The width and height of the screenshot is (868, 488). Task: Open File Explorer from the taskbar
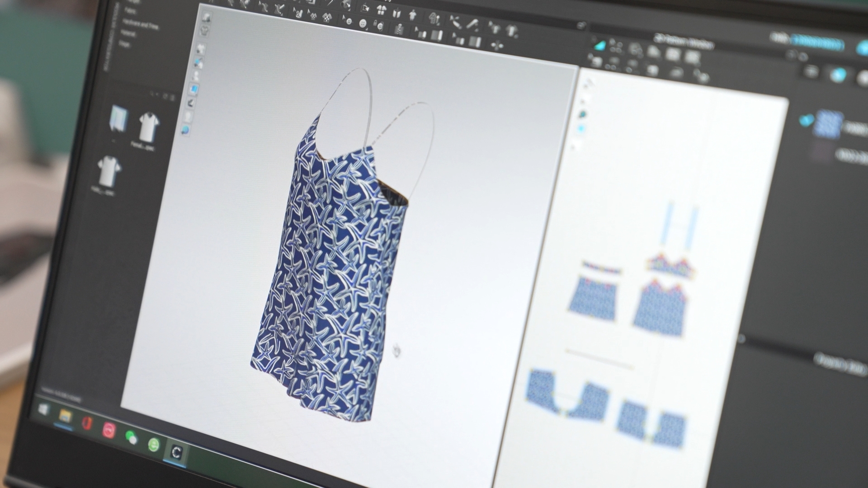[x=65, y=416]
